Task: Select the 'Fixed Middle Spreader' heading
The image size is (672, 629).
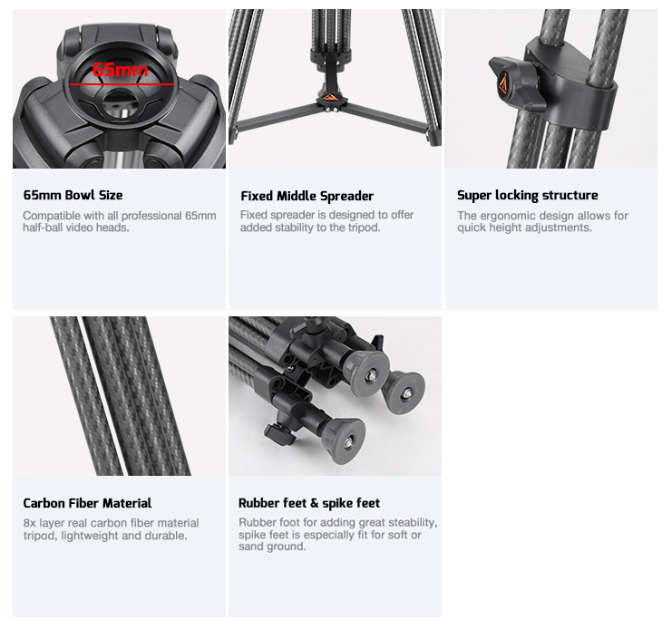Action: click(x=307, y=196)
